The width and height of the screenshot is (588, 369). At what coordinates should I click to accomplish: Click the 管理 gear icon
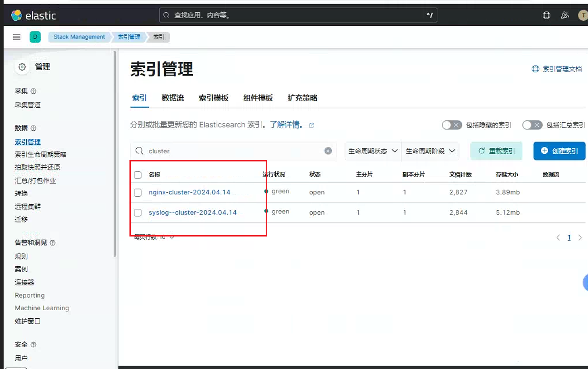point(22,67)
